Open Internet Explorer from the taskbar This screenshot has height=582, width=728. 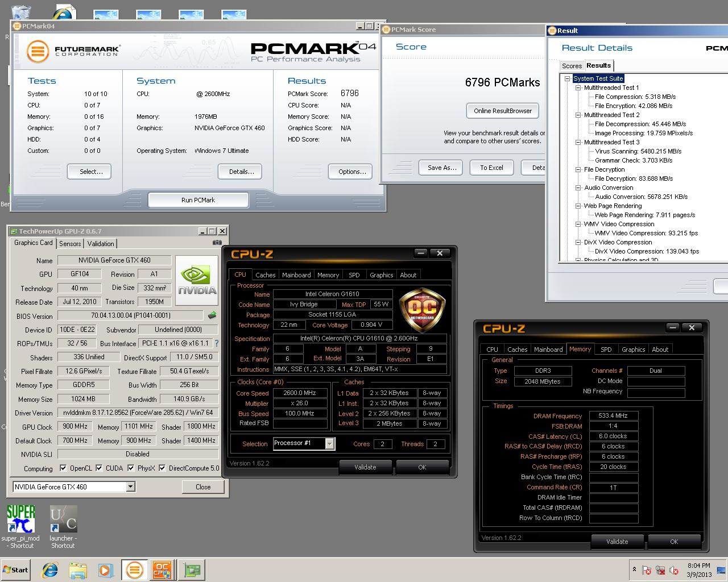tap(50, 570)
